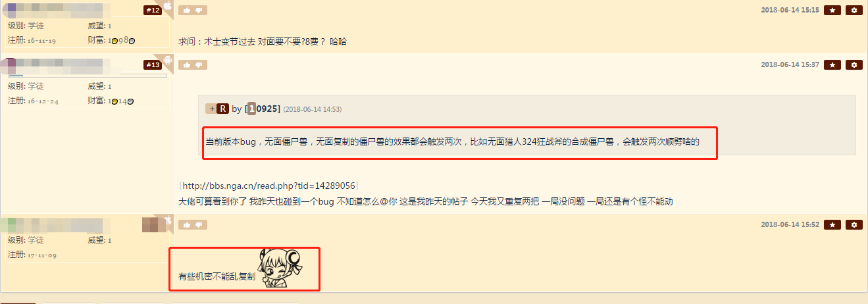Image resolution: width=868 pixels, height=304 pixels.
Task: Thumbs-down the 15:52 post
Action: tap(199, 225)
